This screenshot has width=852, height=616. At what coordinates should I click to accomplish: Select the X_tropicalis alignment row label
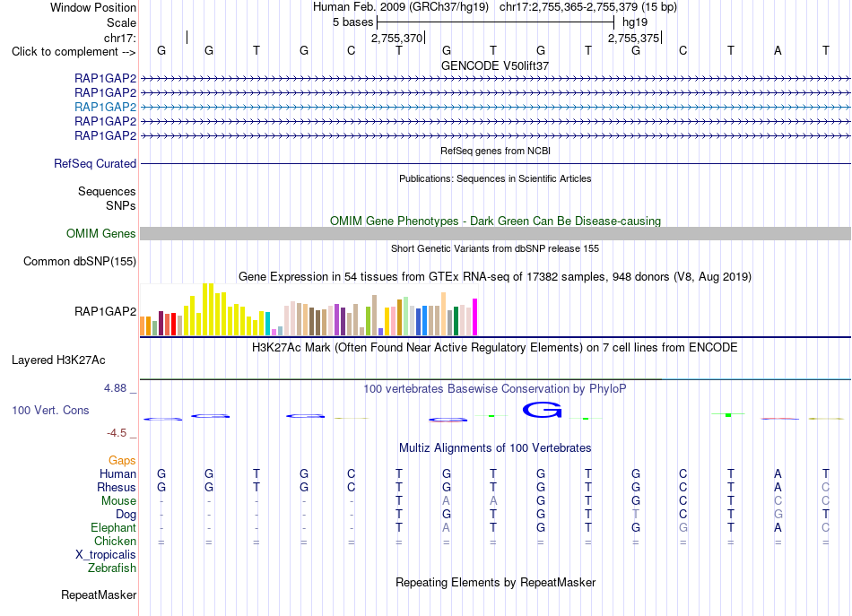[106, 555]
